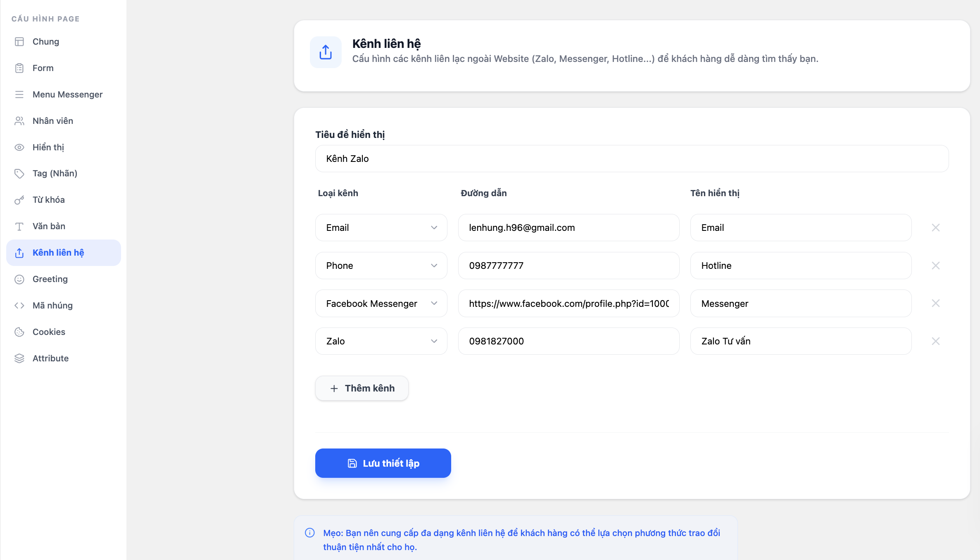Click the tag icon for Tag (Nhãn)

click(19, 173)
